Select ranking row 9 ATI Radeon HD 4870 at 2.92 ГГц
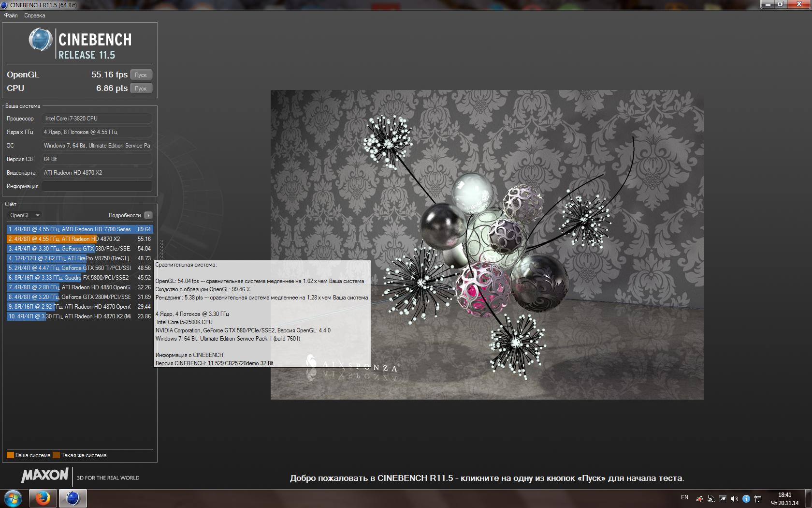This screenshot has width=812, height=508. (x=80, y=307)
